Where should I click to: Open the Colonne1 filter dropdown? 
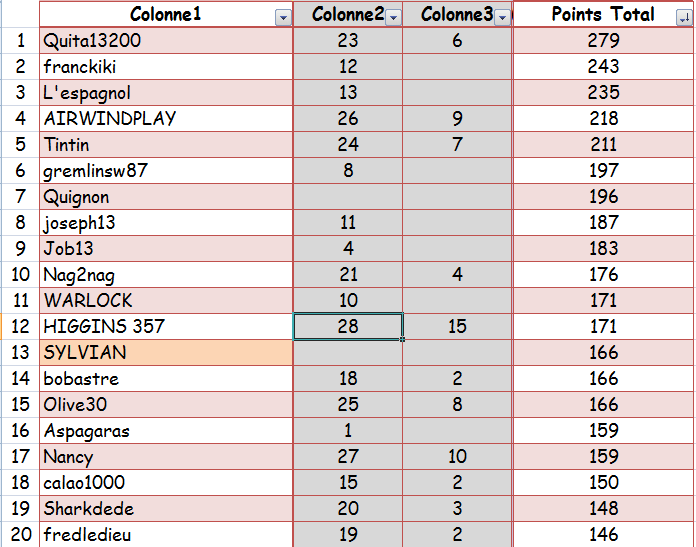[282, 18]
